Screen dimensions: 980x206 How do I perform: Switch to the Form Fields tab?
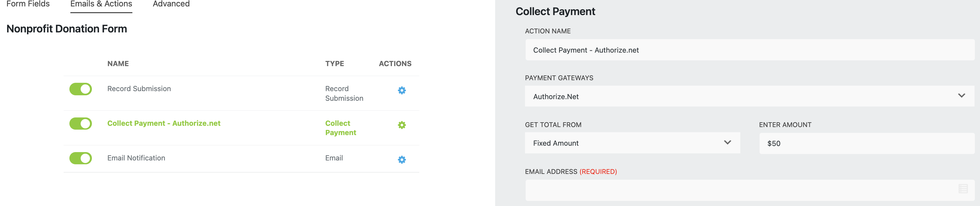(28, 4)
